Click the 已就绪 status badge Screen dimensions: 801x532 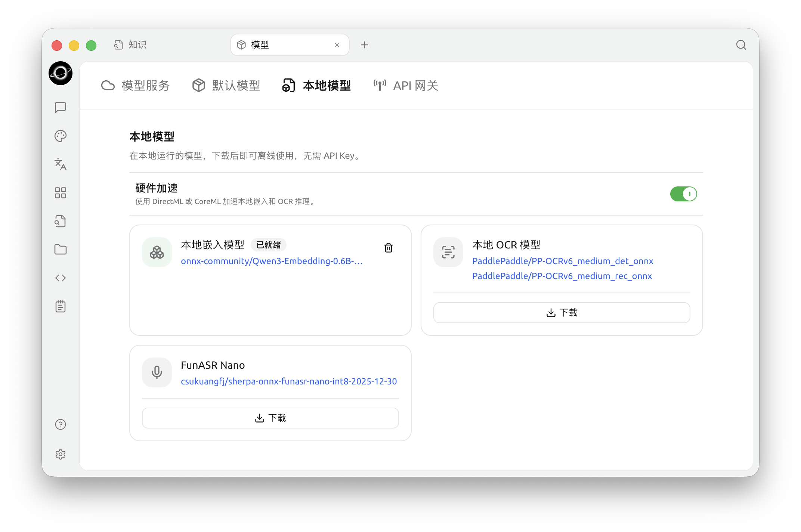pyautogui.click(x=269, y=245)
